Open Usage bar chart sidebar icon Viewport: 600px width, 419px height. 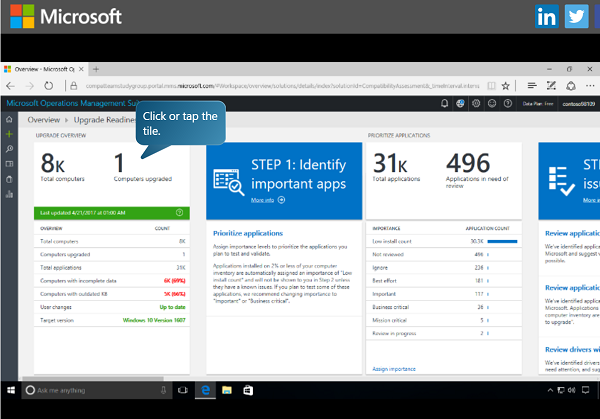point(9,194)
